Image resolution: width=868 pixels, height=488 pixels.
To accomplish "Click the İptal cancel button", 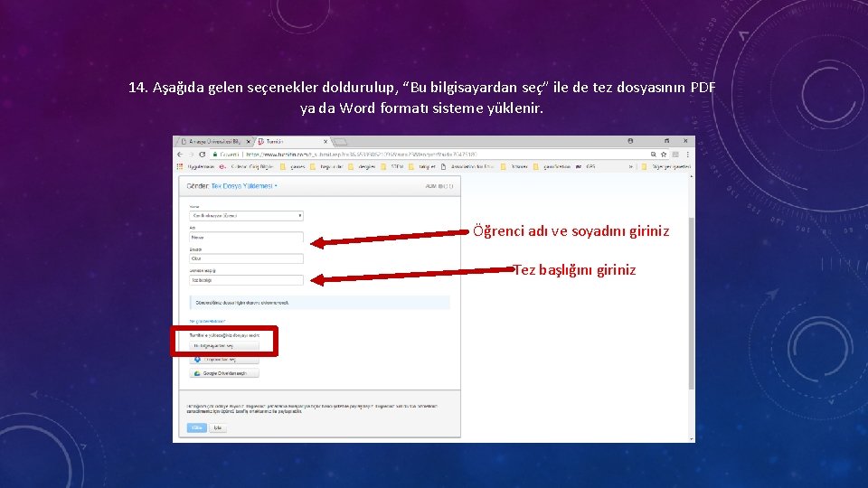I will [x=218, y=427].
